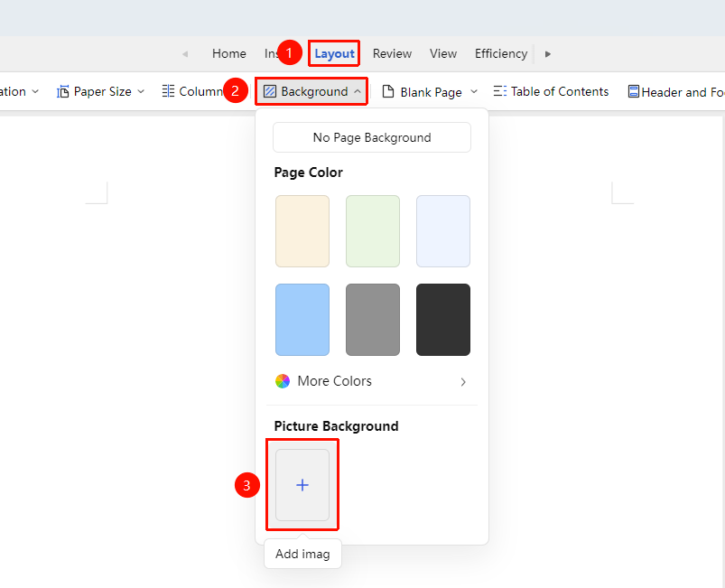Pick the cream page color swatch
The image size is (725, 588).
click(x=302, y=231)
